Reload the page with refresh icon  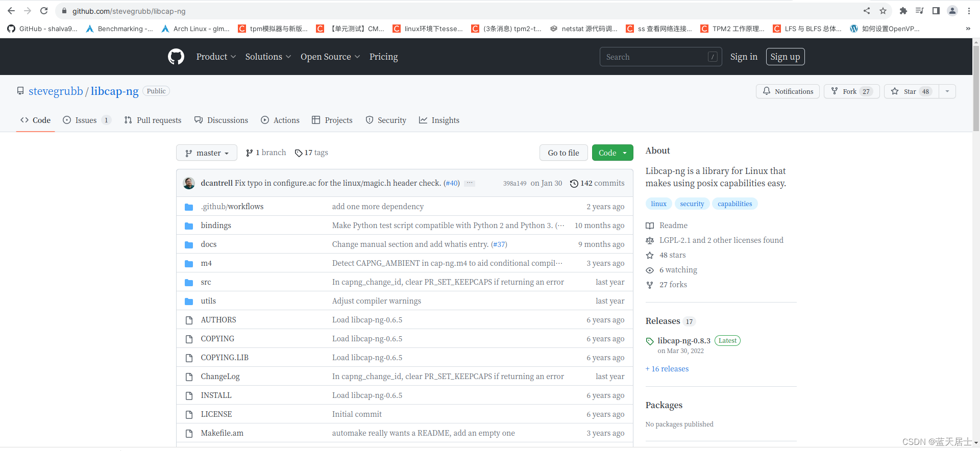(44, 11)
